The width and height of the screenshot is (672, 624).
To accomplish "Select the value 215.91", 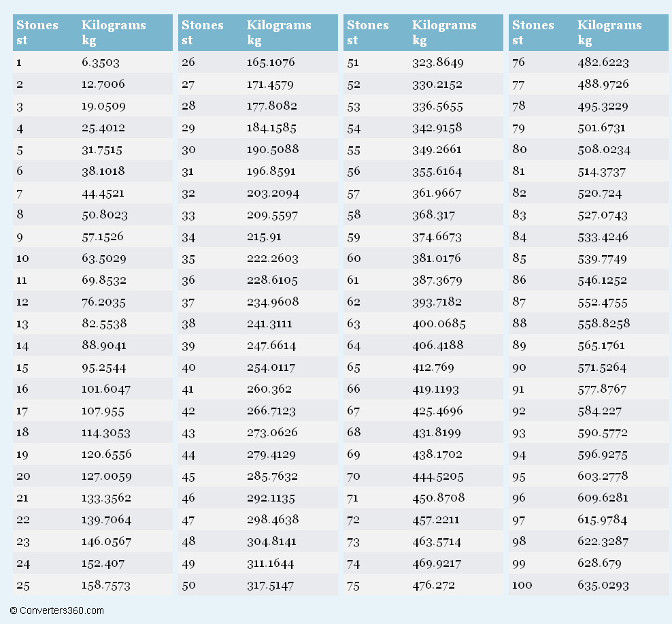I will (x=264, y=237).
